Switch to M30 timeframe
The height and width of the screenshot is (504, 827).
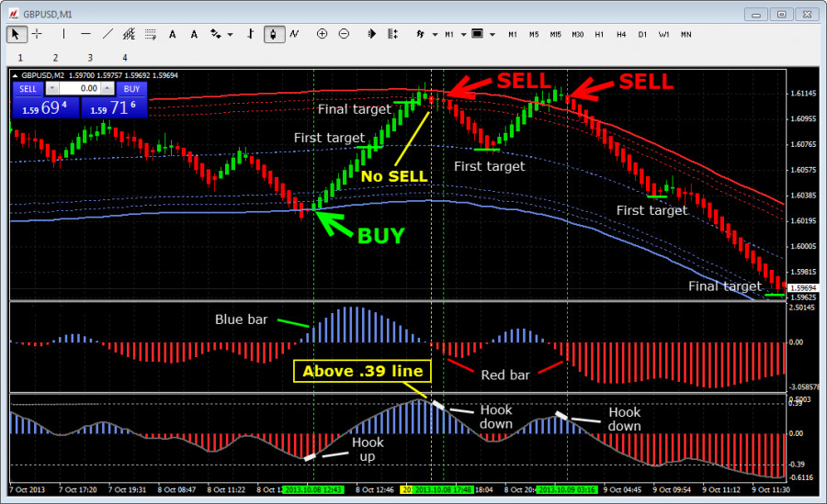[x=578, y=35]
